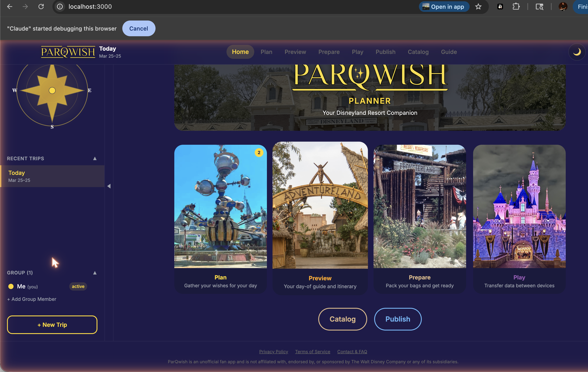Viewport: 588px width, 372px height.
Task: Switch to the Plan tab
Action: coord(266,52)
